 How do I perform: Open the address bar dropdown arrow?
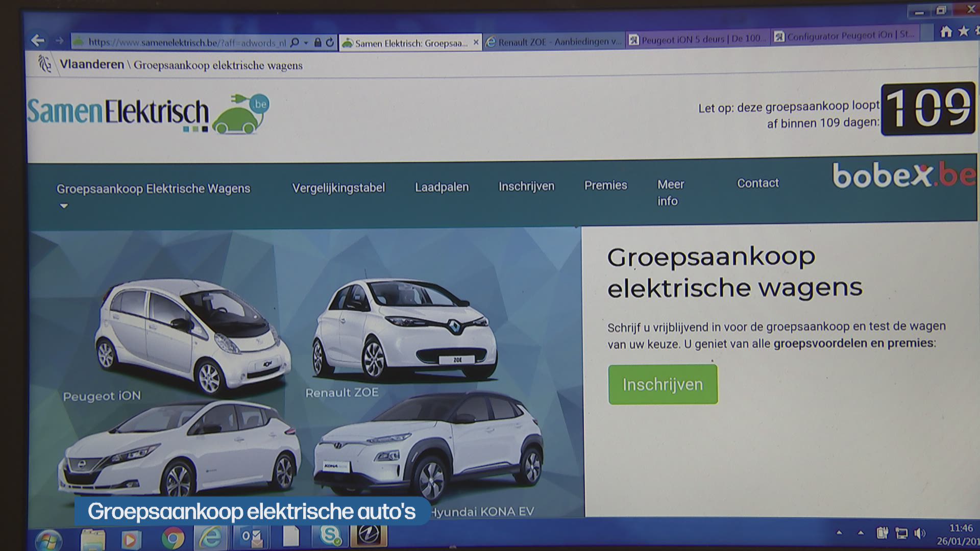point(306,43)
